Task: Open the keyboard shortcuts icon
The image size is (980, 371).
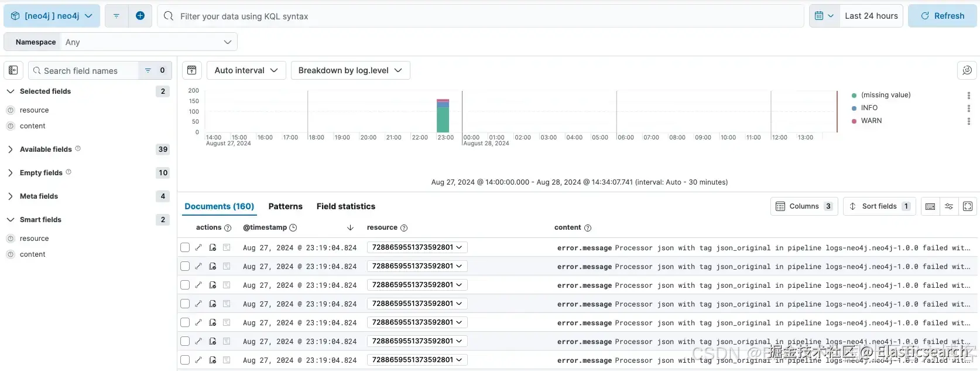Action: pyautogui.click(x=930, y=206)
